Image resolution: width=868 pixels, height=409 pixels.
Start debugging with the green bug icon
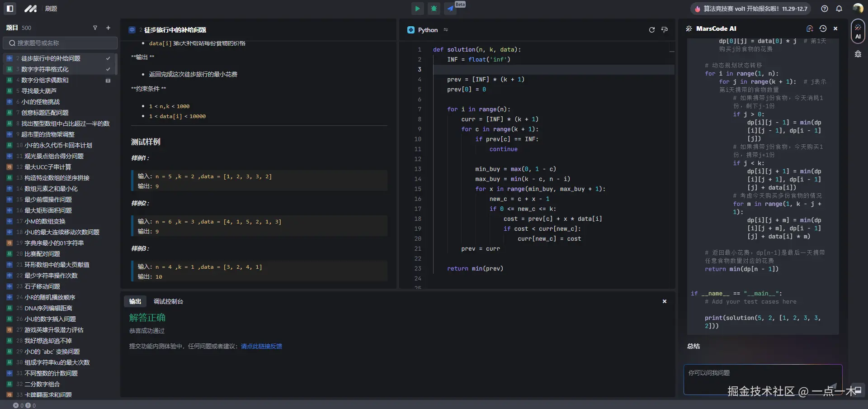pyautogui.click(x=434, y=9)
